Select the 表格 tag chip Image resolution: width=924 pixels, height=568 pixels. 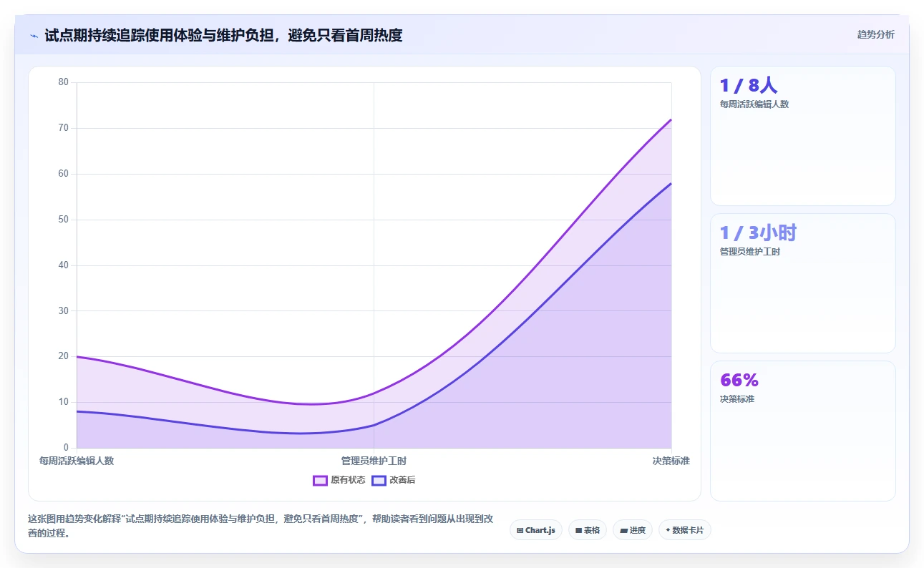[588, 530]
